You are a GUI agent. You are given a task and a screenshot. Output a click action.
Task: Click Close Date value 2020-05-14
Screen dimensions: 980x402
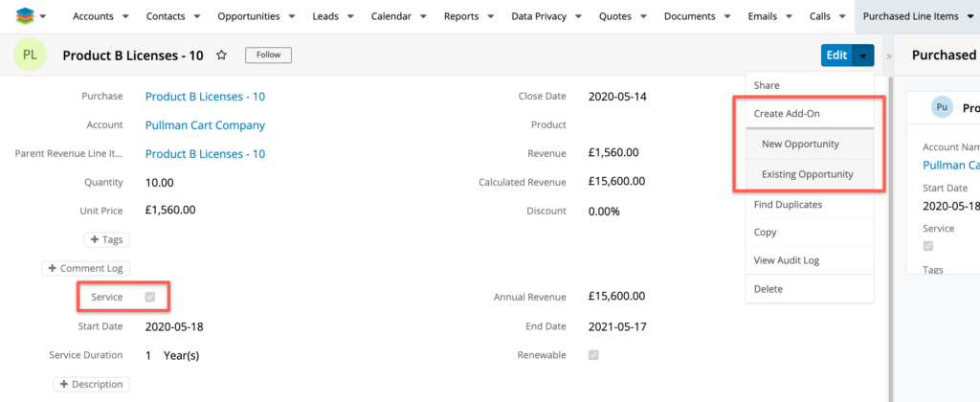616,97
